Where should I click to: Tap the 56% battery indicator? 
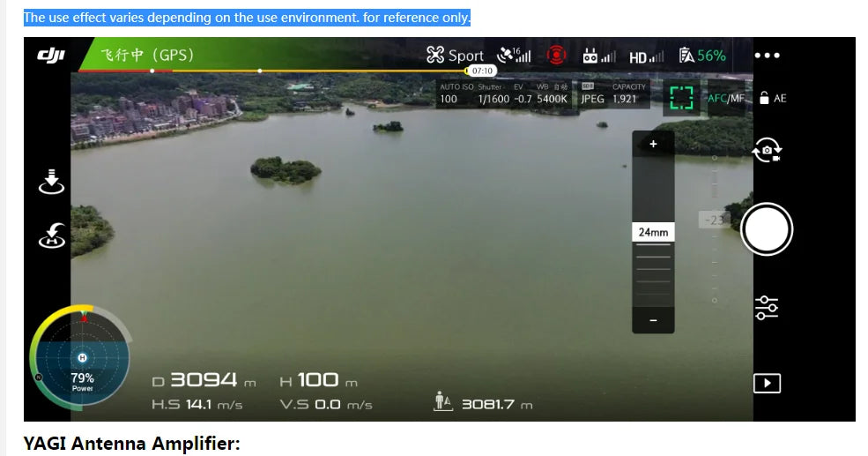click(702, 56)
